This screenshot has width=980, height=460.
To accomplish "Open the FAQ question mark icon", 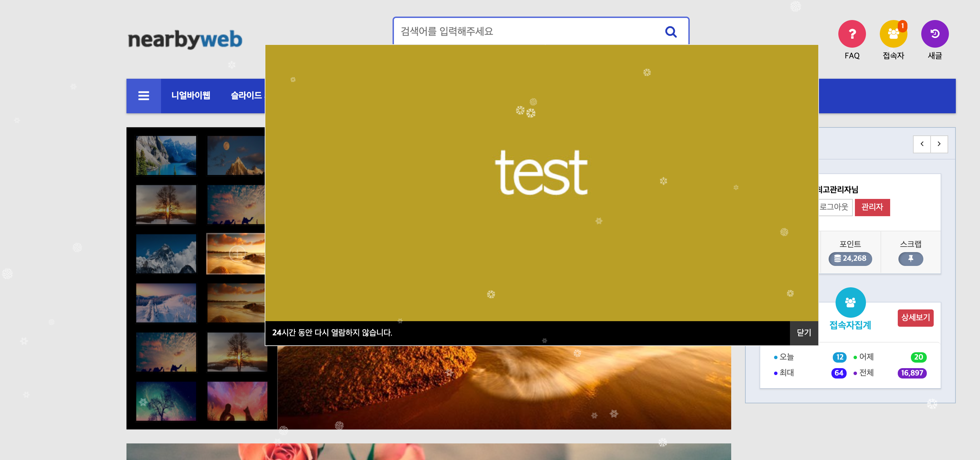I will (x=851, y=34).
